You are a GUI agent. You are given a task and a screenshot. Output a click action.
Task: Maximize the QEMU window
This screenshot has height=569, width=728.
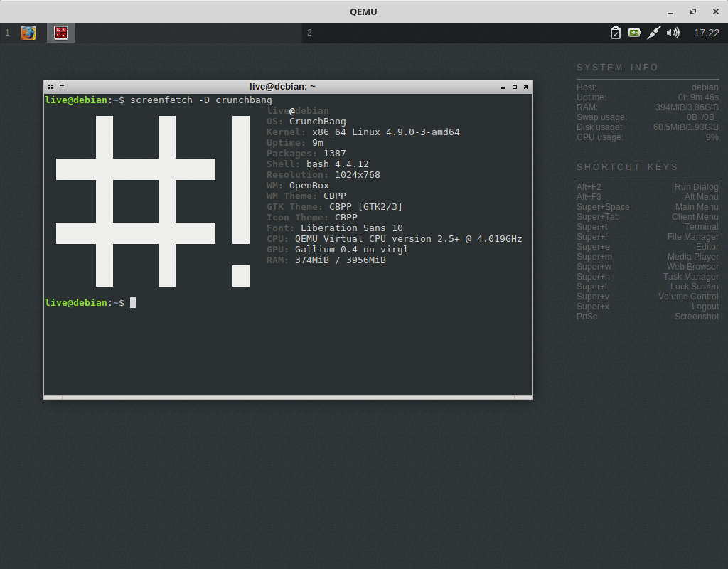click(693, 11)
